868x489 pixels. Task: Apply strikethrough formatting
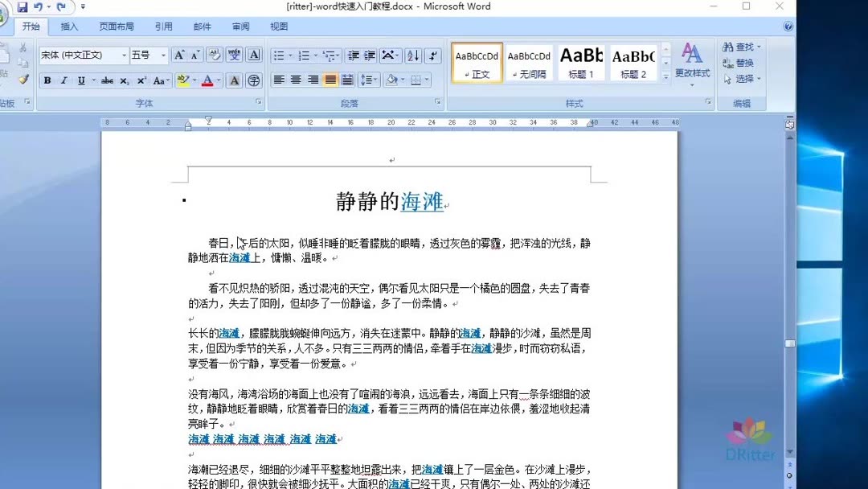[108, 80]
